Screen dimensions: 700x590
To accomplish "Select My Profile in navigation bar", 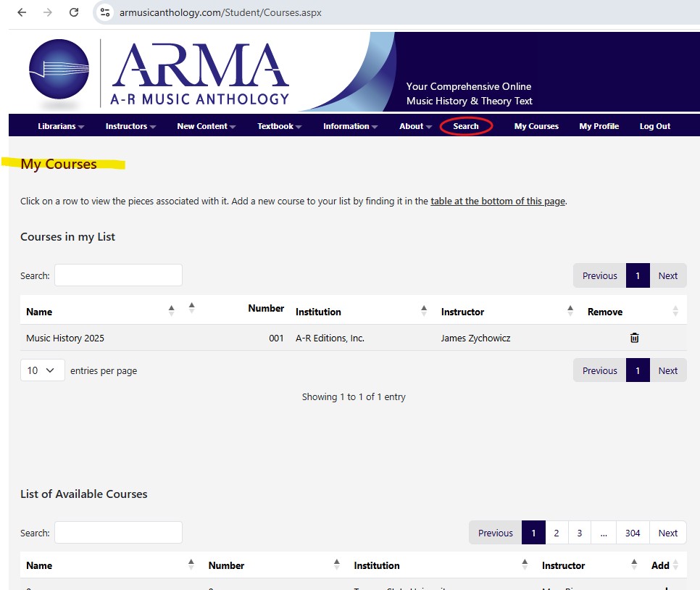I will 599,126.
